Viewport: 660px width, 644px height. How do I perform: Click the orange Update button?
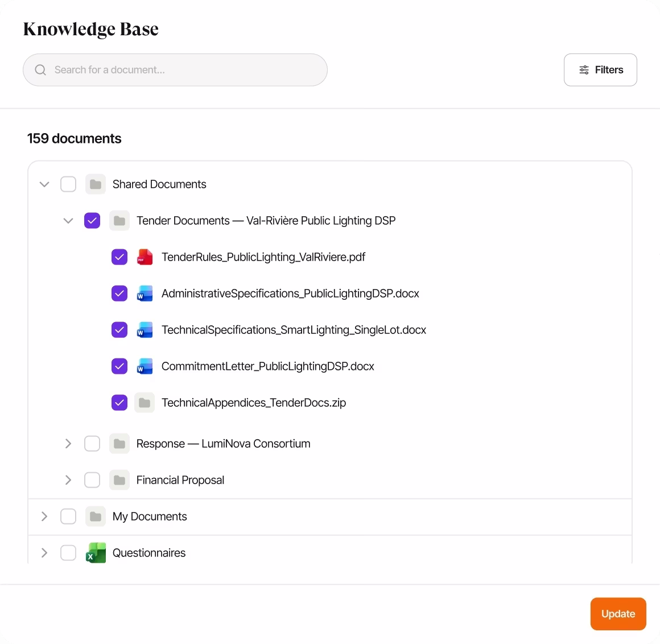[x=618, y=614]
